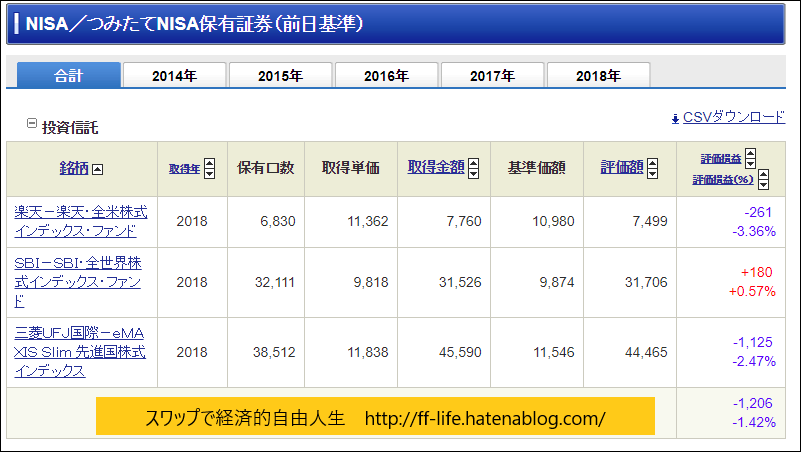Viewport: 801px width, 452px height.
Task: Open 楽天・全米株式インデックス・ファンド fund link
Action: coord(81,221)
